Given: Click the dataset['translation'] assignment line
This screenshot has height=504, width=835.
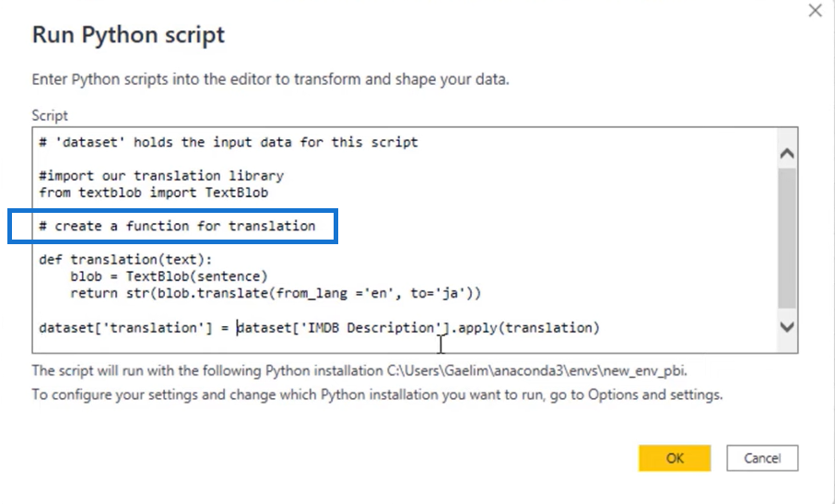Looking at the screenshot, I should pyautogui.click(x=320, y=328).
